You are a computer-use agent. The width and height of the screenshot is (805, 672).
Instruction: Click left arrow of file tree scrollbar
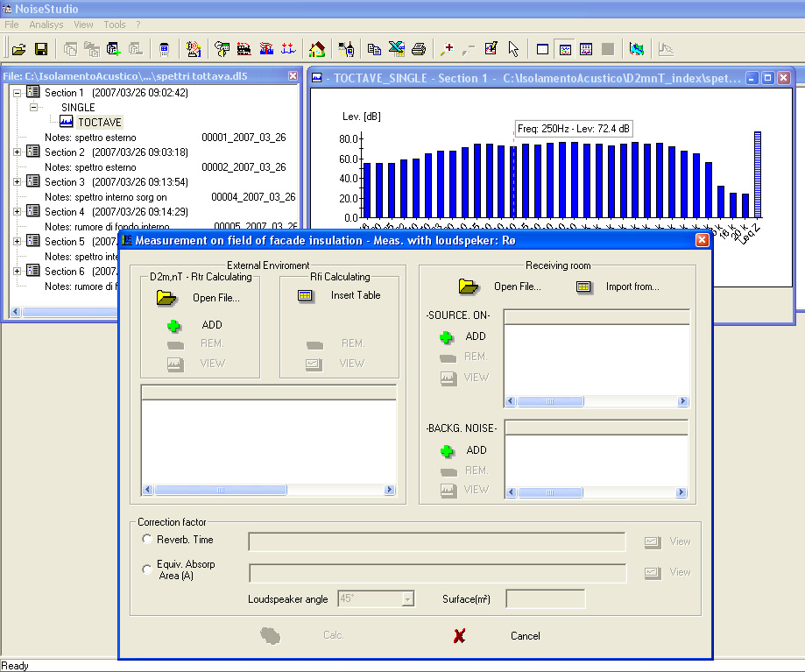pyautogui.click(x=16, y=312)
